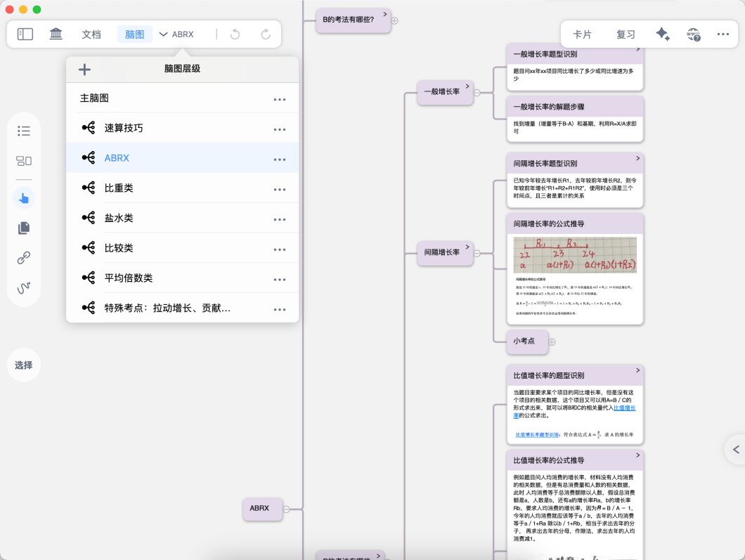Open the AI sparkle tool
The image size is (745, 560).
click(x=662, y=34)
